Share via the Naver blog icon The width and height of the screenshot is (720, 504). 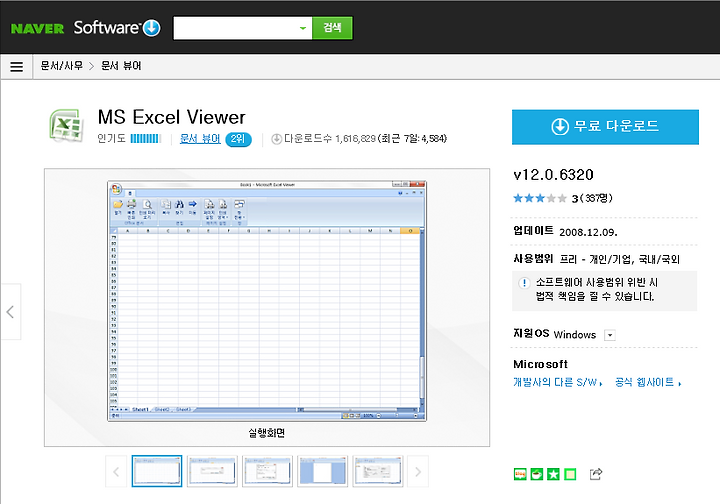[x=520, y=474]
